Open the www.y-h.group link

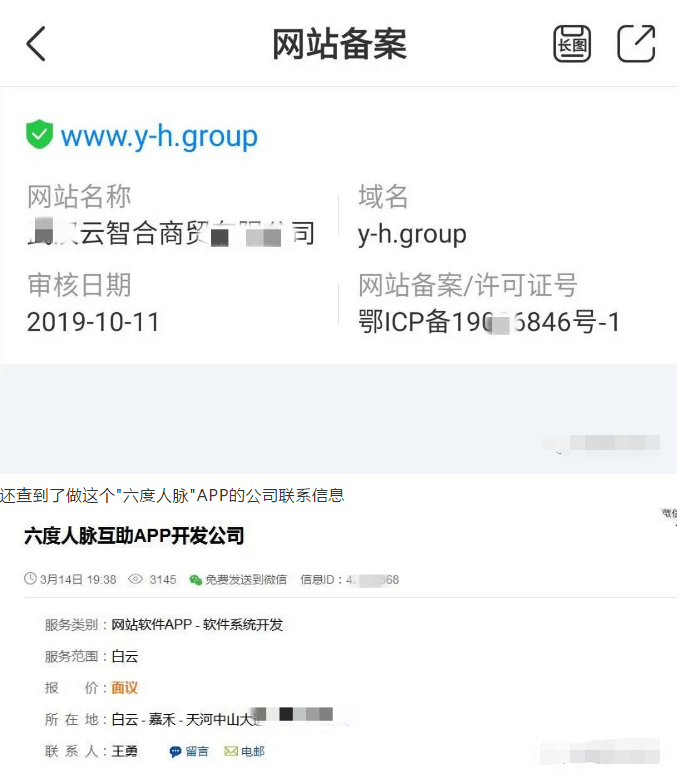pos(159,137)
